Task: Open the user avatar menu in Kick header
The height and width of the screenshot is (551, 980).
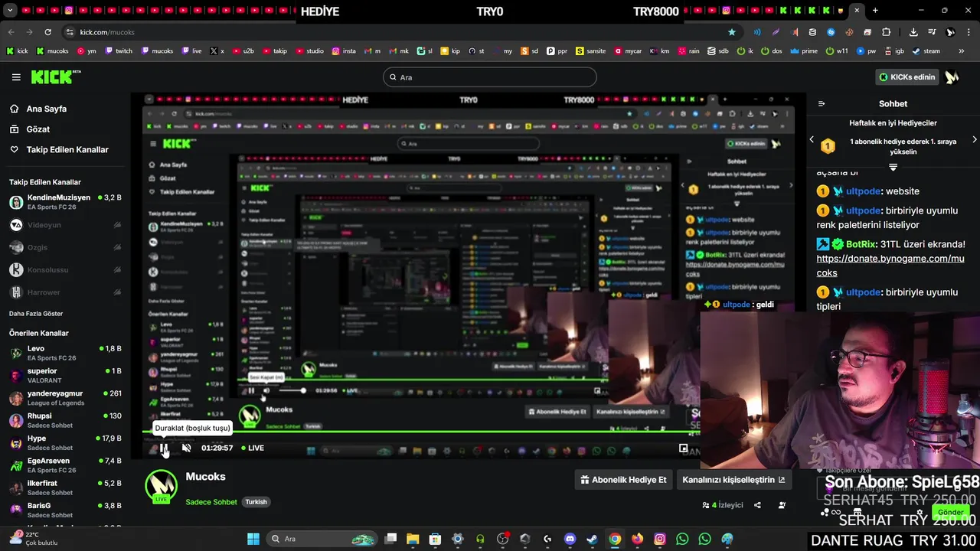Action: coord(952,77)
